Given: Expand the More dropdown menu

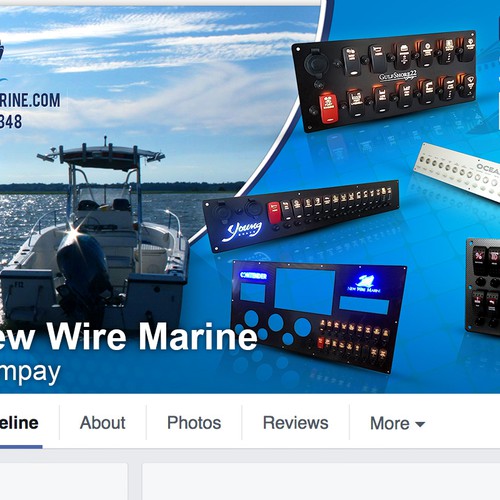Looking at the screenshot, I should point(397,423).
